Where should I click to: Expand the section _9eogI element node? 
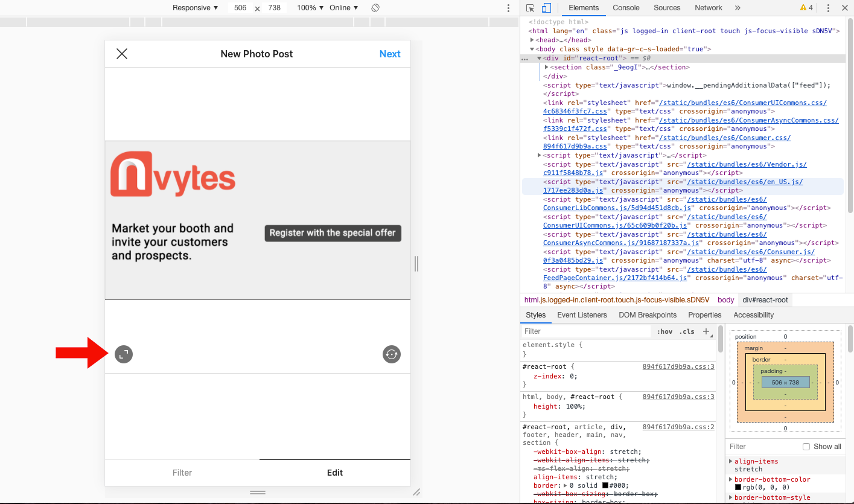click(547, 68)
